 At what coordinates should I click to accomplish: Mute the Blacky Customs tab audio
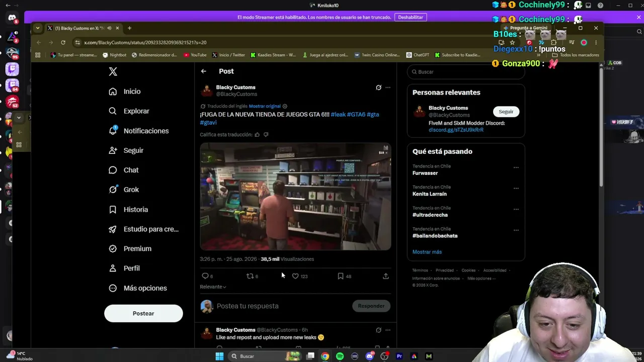(x=109, y=28)
